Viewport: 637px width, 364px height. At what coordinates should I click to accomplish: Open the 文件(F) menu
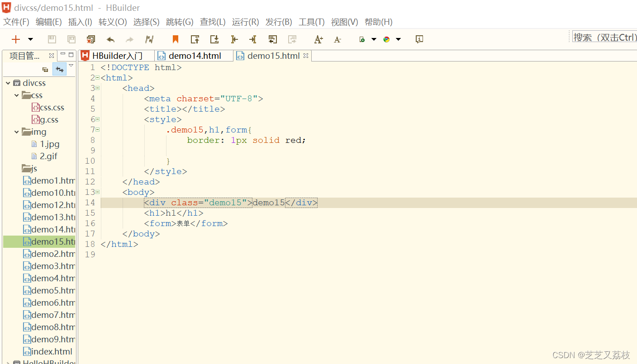click(x=16, y=22)
